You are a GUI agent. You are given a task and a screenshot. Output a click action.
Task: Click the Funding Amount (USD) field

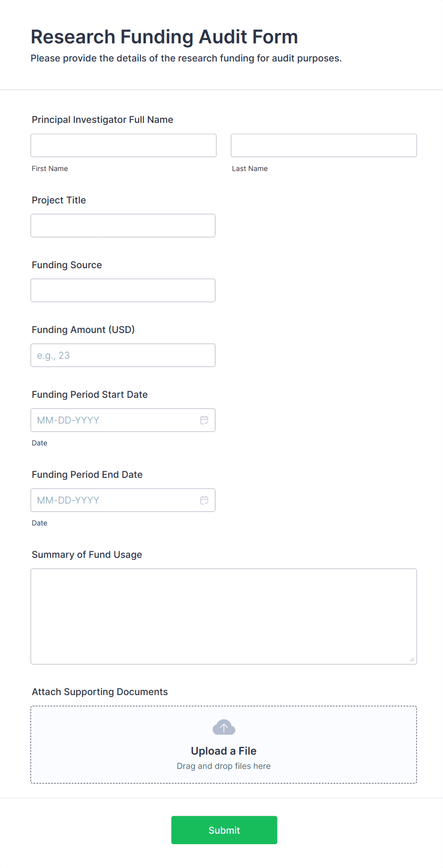pos(123,355)
